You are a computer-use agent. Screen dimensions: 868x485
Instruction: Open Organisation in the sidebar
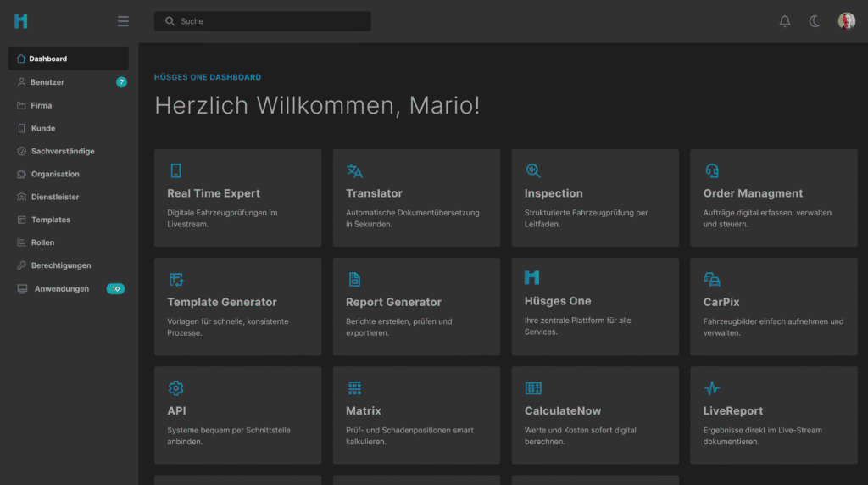(x=68, y=174)
